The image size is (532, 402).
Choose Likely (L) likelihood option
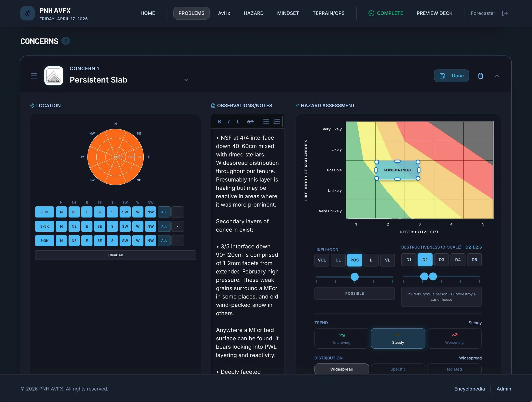(371, 260)
